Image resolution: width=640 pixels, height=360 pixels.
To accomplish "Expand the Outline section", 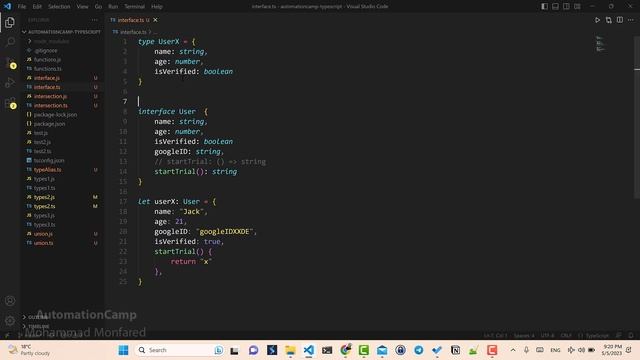I will tap(61, 317).
